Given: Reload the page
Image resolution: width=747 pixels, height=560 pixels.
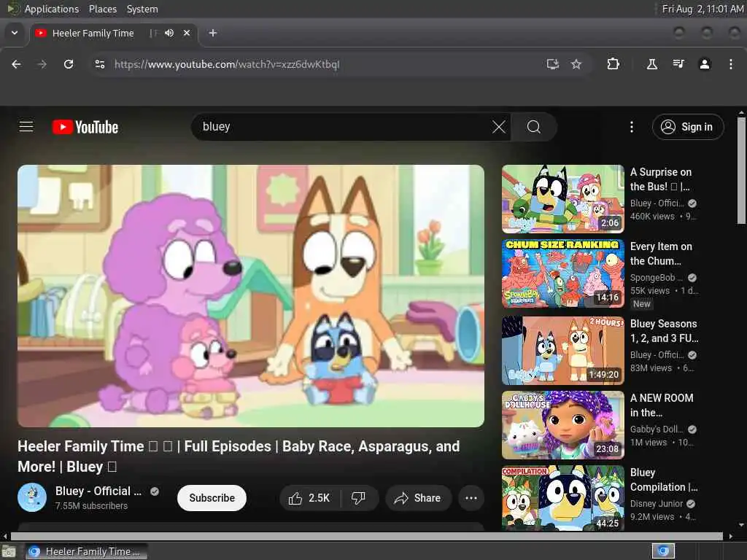Looking at the screenshot, I should click(x=69, y=64).
